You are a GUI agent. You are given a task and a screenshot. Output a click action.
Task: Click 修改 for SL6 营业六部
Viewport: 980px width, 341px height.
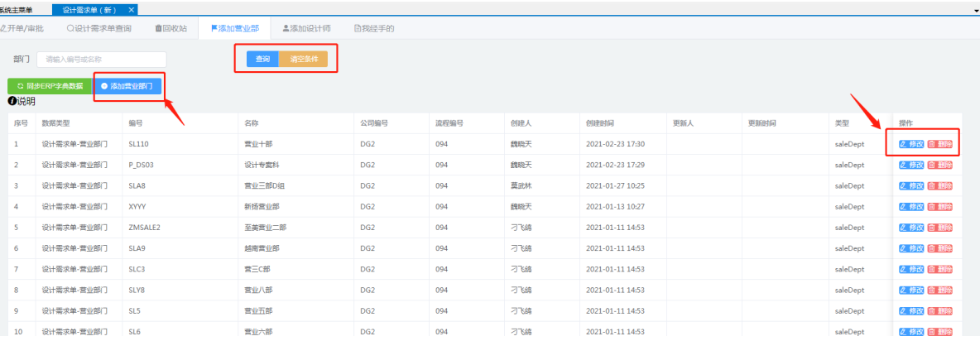[911, 332]
